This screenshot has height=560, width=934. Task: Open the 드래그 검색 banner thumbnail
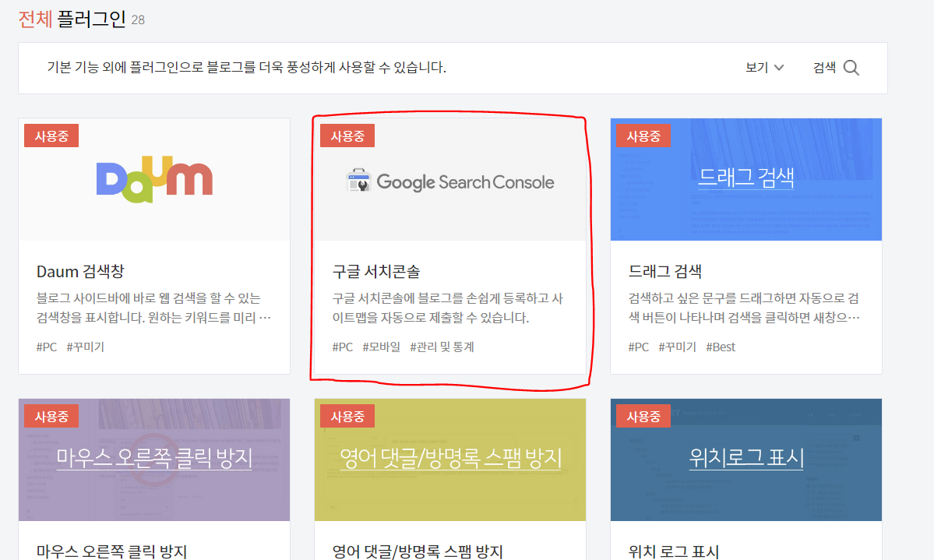click(745, 179)
